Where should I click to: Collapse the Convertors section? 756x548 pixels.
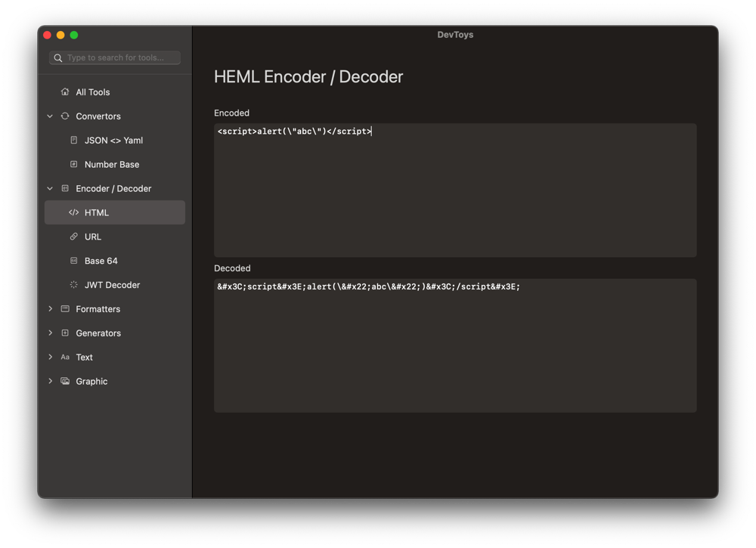coord(50,116)
